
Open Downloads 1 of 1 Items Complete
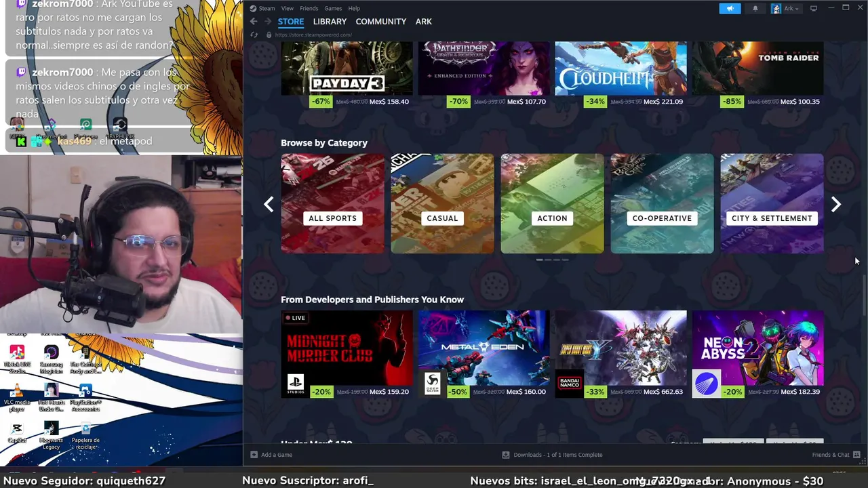tap(552, 455)
